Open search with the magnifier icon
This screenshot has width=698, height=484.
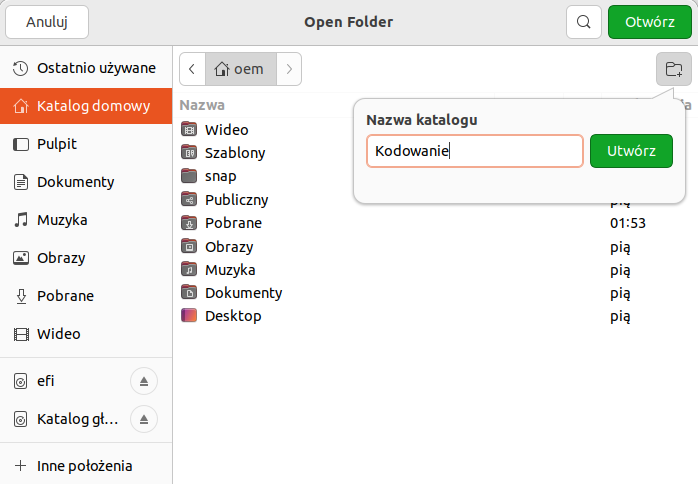tap(584, 22)
